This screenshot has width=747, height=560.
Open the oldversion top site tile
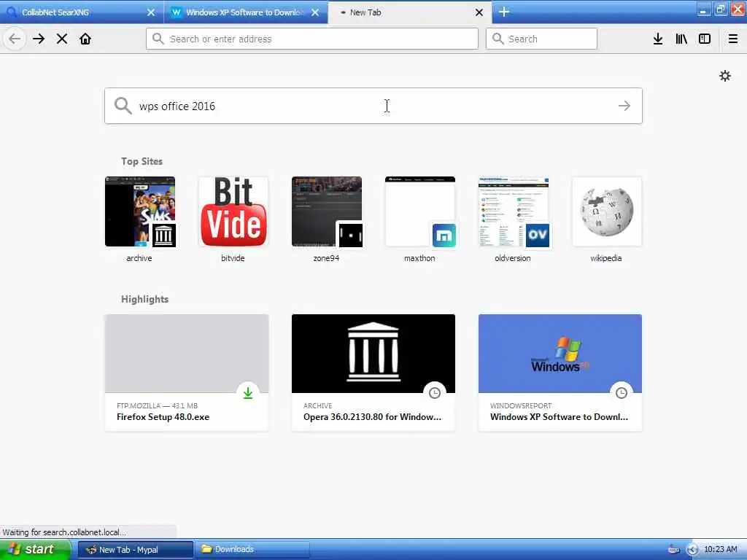(x=513, y=219)
